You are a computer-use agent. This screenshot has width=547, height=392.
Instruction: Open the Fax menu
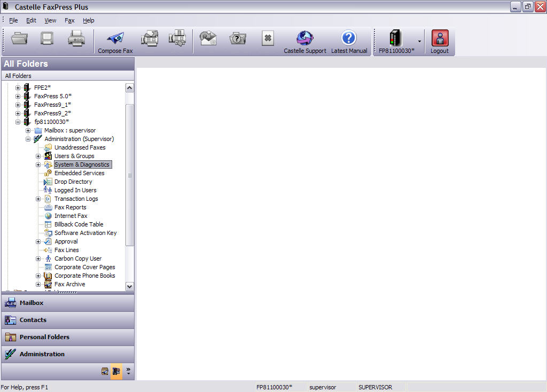tap(69, 20)
